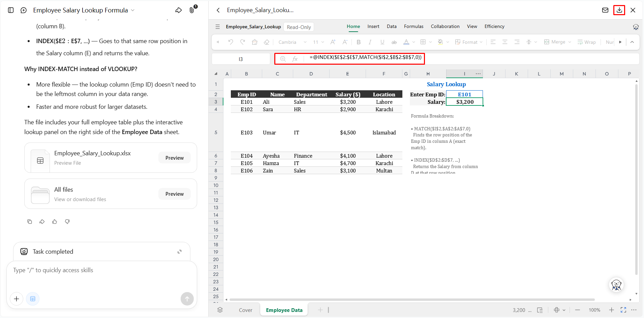Share the conversation using the arrow icon in the chat header
Image resolution: width=644 pixels, height=318 pixels.
coord(179,10)
